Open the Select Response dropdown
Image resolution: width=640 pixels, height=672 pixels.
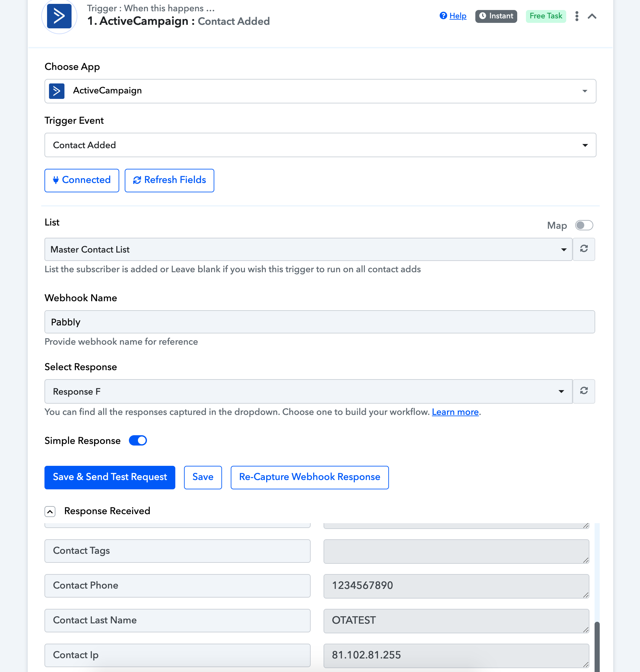pyautogui.click(x=308, y=391)
